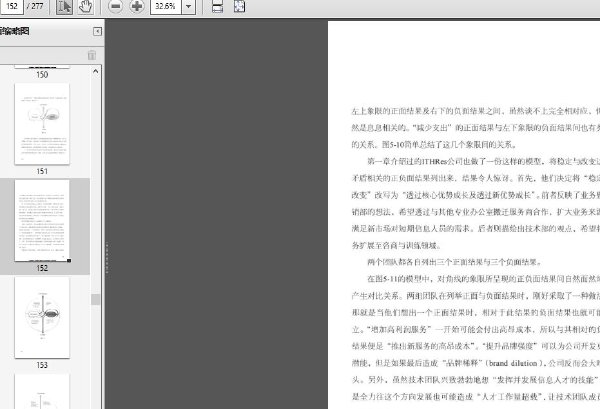The image size is (600, 409).
Task: Fit one full page in window
Action: tap(240, 7)
